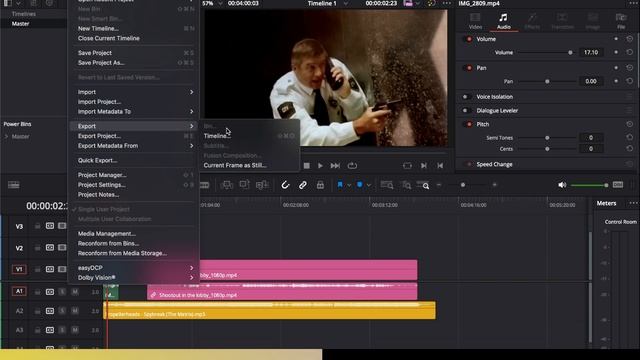
Task: Open the viewer zoom 57% dropdown
Action: (220, 3)
